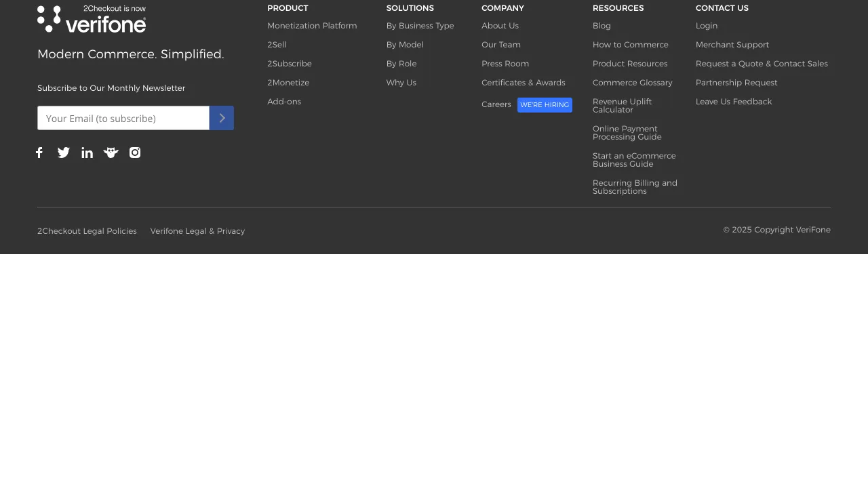The height and width of the screenshot is (488, 868).
Task: Visit 2Monetize product link
Action: coord(288,83)
